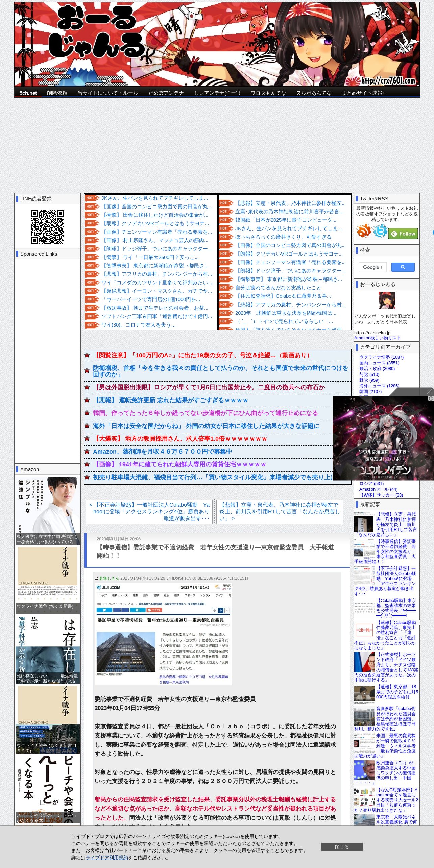Open 韓国紙「日本が2025年に量子コンピュータ hot link

[286, 220]
